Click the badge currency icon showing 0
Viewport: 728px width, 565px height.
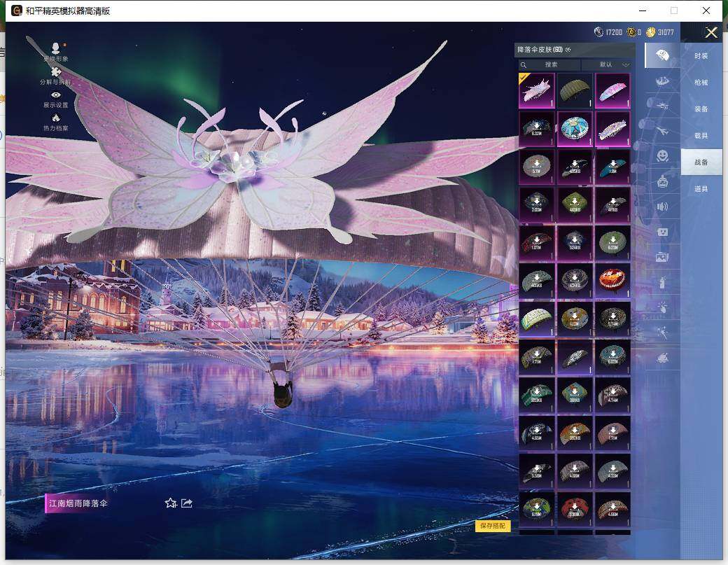[631, 32]
